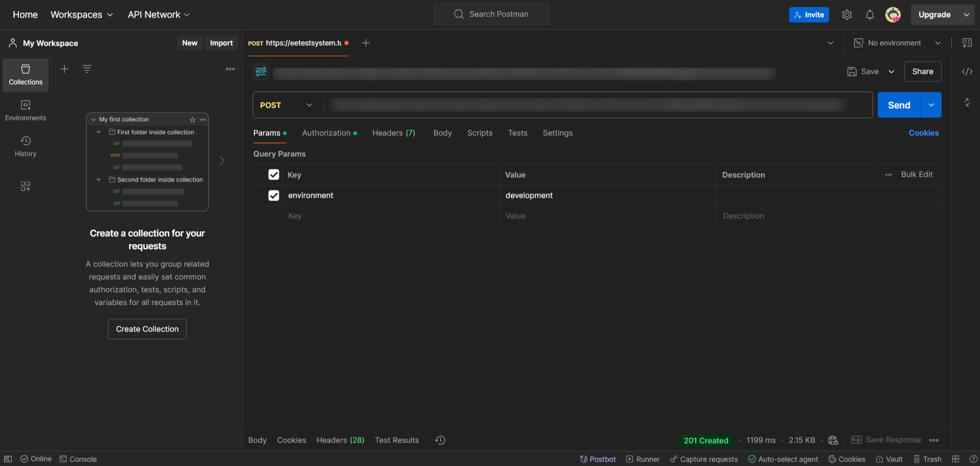Click the Cookies link
The width and height of the screenshot is (980, 466).
tap(923, 133)
